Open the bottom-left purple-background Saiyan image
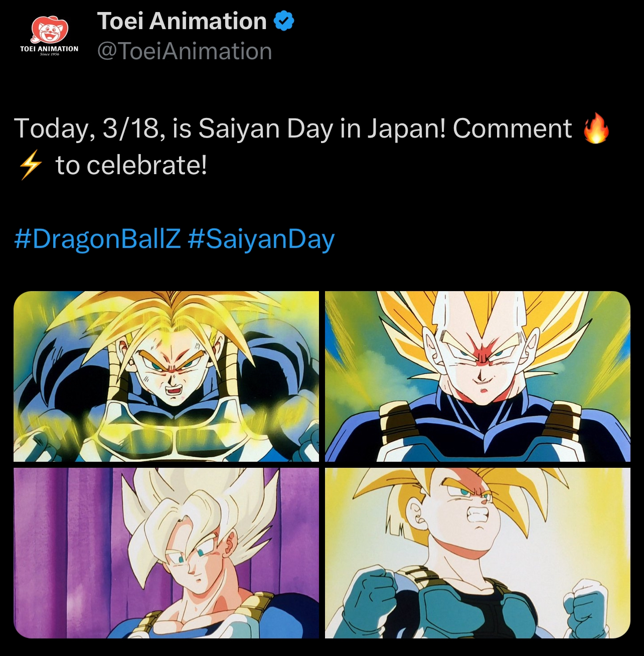The height and width of the screenshot is (656, 644). (x=166, y=553)
